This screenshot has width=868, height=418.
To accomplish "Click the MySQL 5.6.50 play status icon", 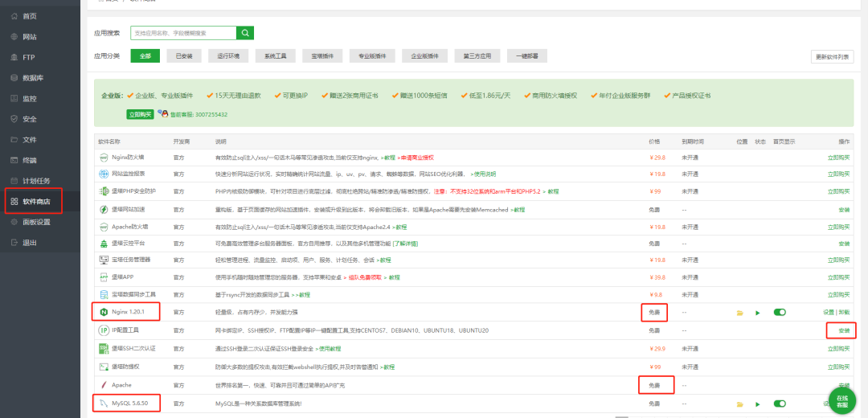I will click(758, 404).
